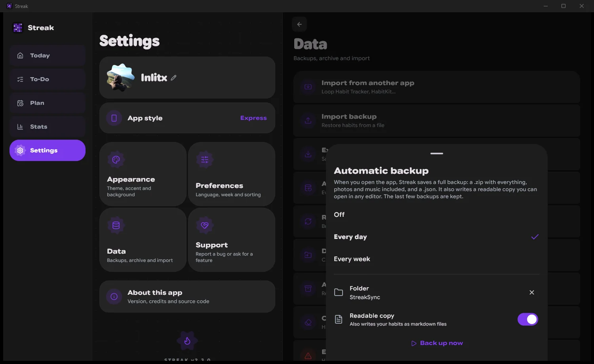Select the Off backup option
Image resolution: width=594 pixels, height=364 pixels.
tap(437, 214)
